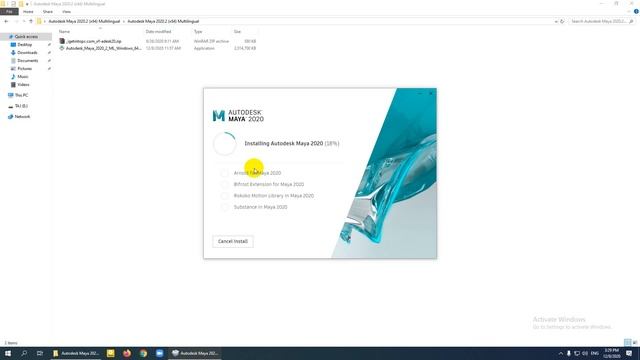Select Quick access in navigation pane
Viewport: 640px width, 360px height.
(26, 37)
